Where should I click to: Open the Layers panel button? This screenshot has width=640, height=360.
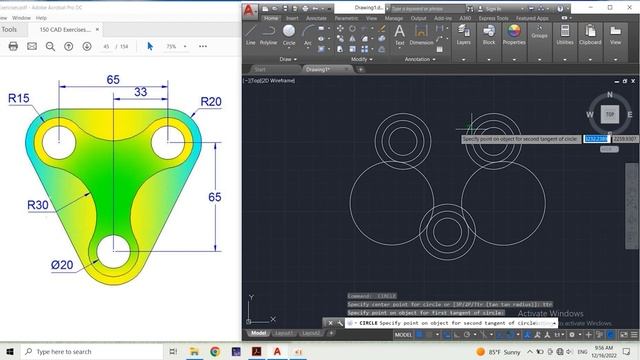(463, 35)
